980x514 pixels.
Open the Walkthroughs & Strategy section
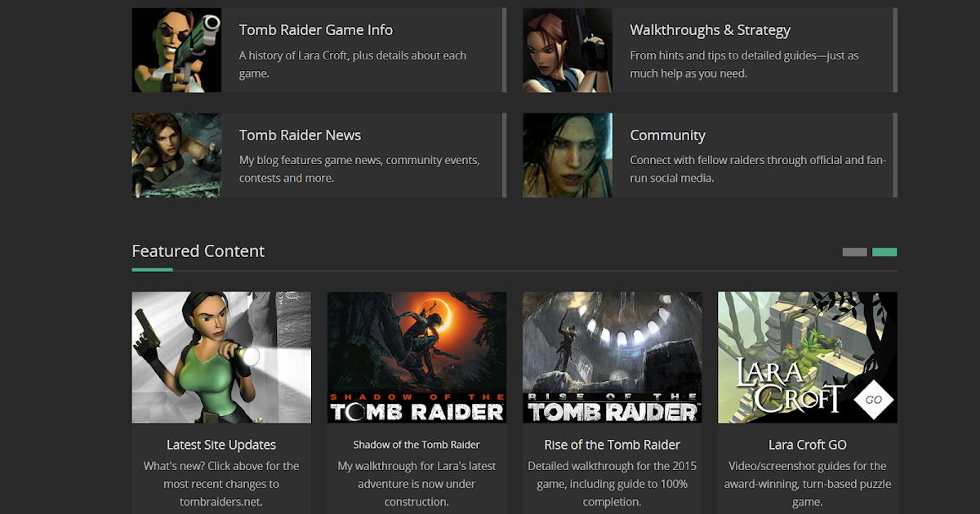710,29
